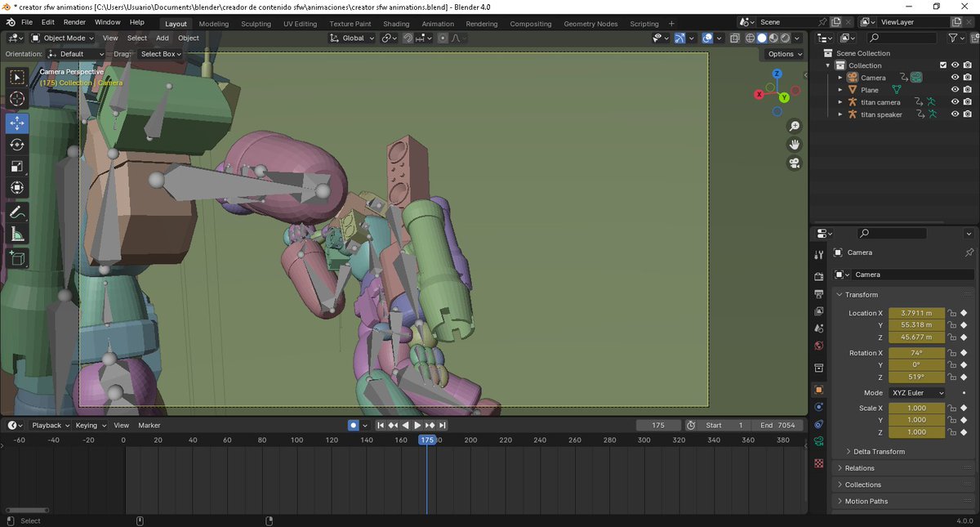Toggle X-ray display in viewport header

[x=735, y=38]
